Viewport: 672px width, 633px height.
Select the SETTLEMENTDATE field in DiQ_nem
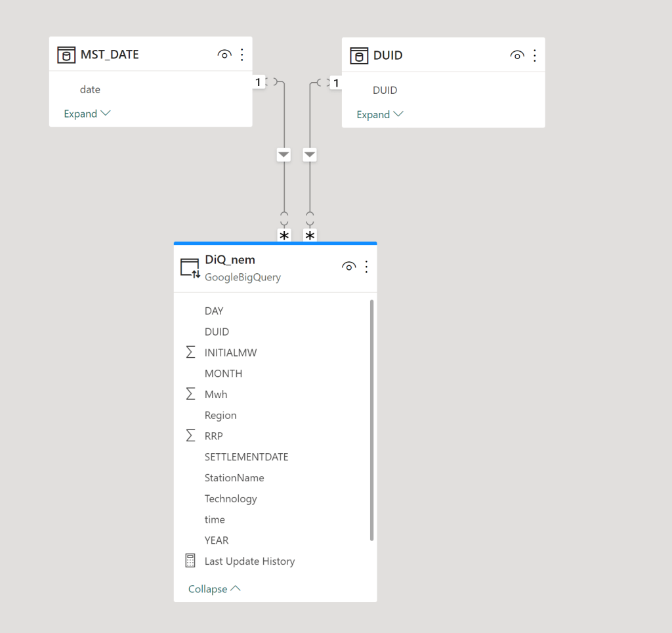246,457
